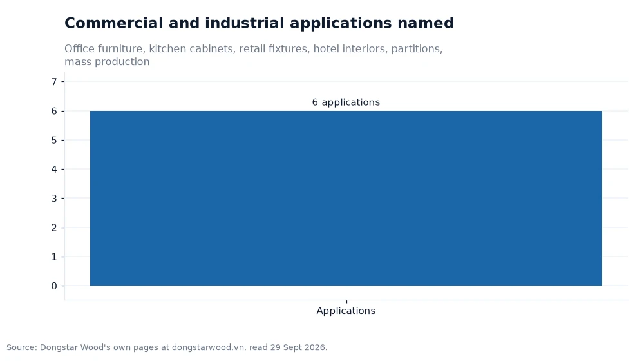Click the 'Applications' x-axis label
Screen dimensions: 644x361
click(346, 311)
